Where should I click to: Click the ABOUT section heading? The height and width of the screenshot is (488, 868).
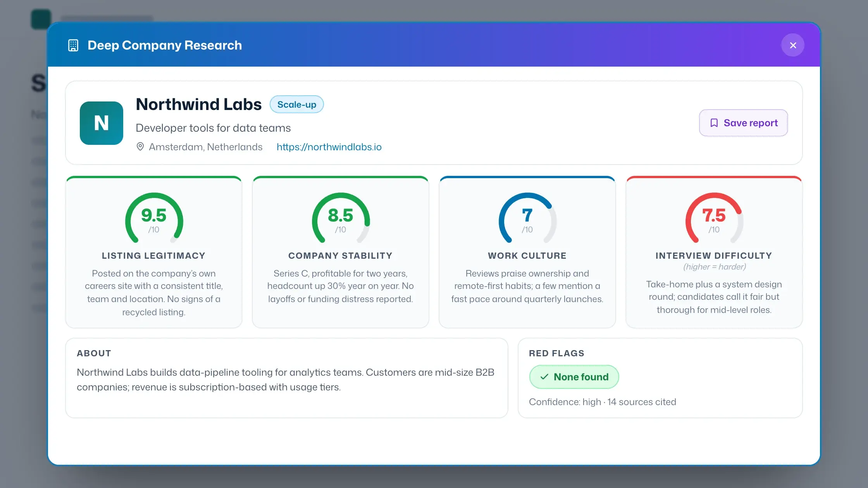pos(94,353)
